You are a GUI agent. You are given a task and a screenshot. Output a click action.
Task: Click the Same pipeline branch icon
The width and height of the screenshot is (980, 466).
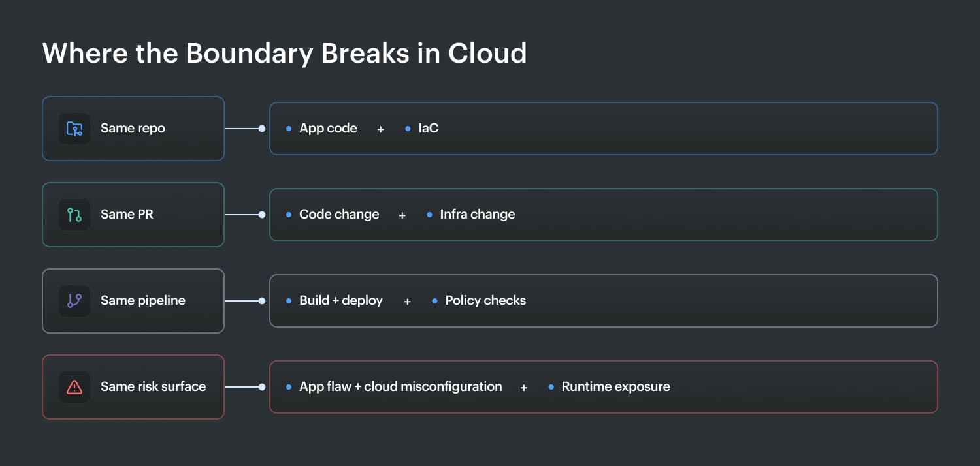[74, 301]
